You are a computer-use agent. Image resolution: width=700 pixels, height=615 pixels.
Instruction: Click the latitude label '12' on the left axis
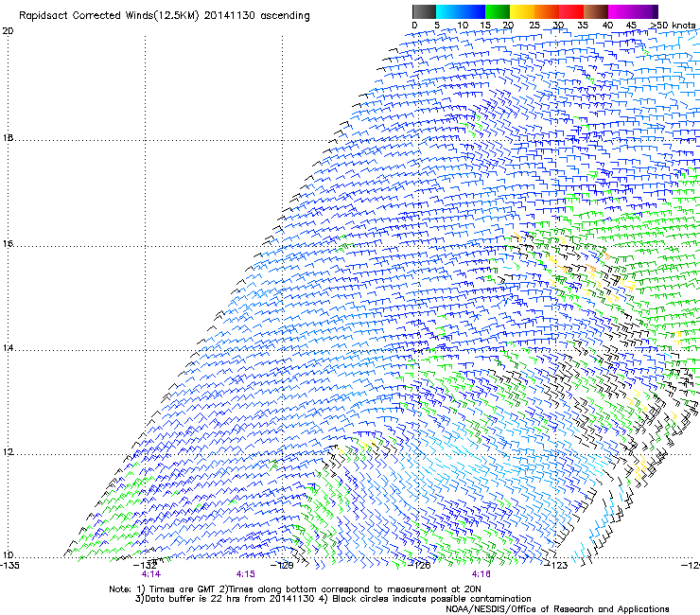pos(8,452)
